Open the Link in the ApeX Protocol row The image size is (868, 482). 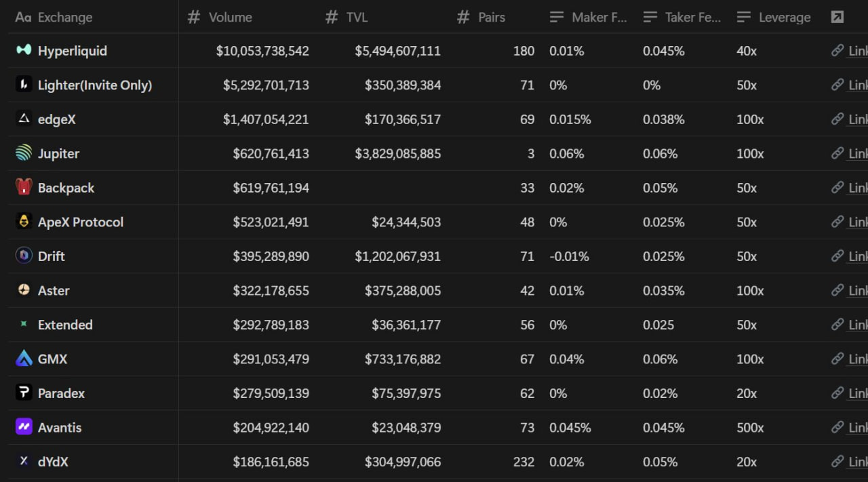858,222
